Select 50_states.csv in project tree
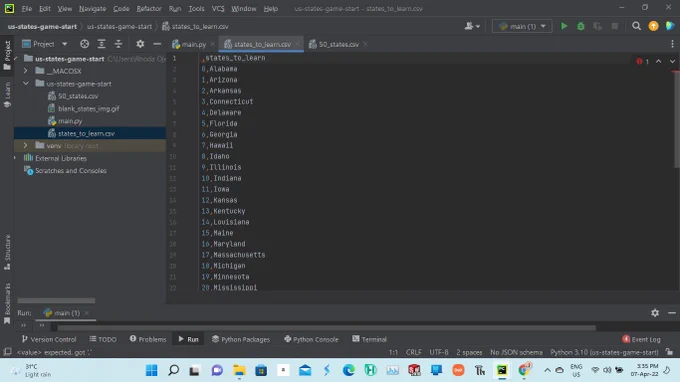 click(x=78, y=96)
